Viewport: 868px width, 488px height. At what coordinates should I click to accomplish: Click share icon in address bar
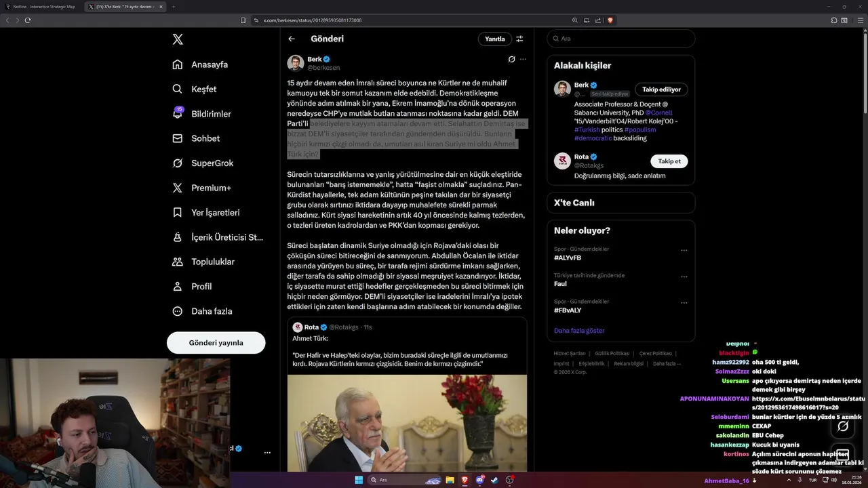[599, 20]
